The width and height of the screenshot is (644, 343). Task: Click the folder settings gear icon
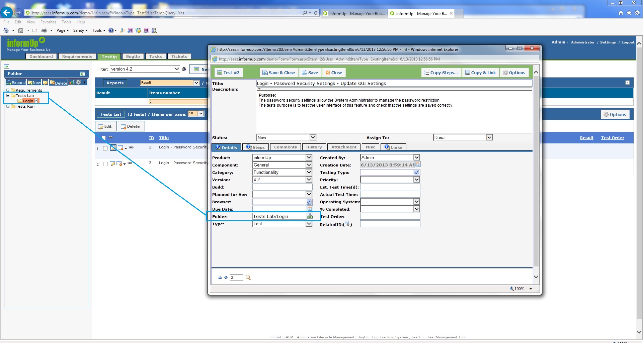coord(78,82)
